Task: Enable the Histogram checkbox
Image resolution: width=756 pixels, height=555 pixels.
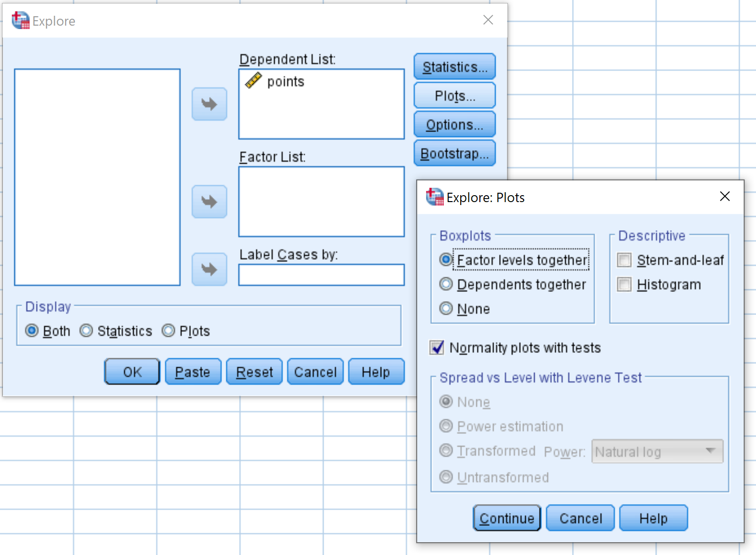Action: [x=624, y=284]
